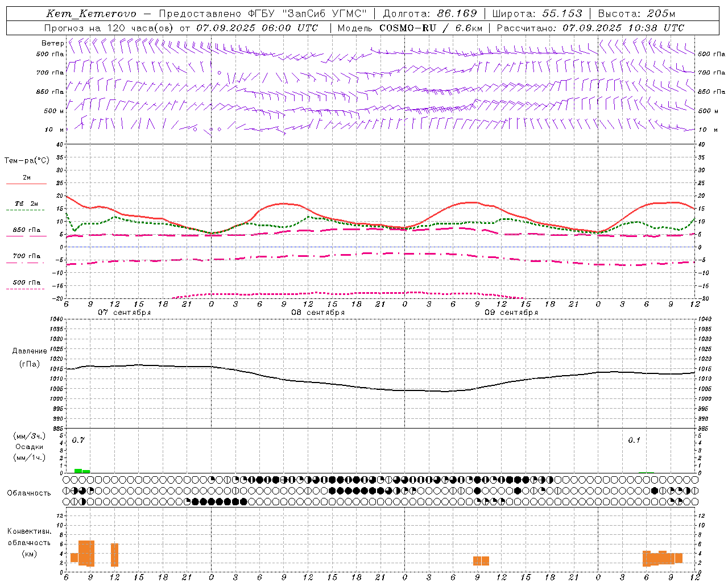Click the Давление pressure label
The image size is (728, 582).
30,351
